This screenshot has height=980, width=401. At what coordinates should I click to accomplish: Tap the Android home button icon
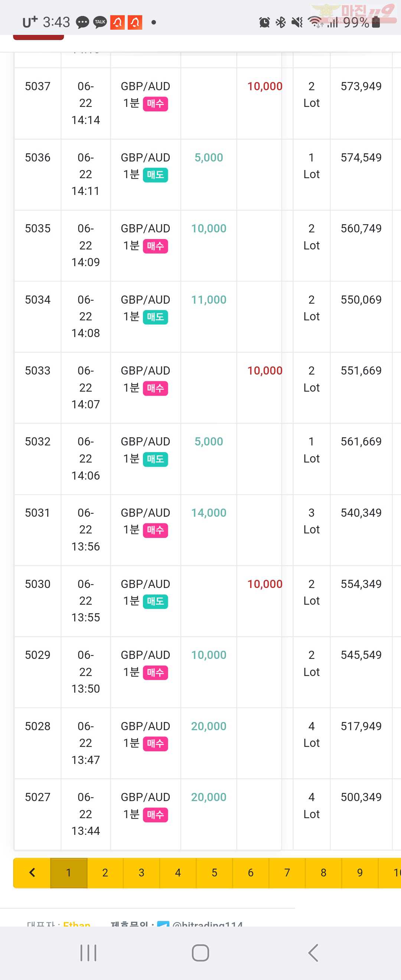point(200,953)
